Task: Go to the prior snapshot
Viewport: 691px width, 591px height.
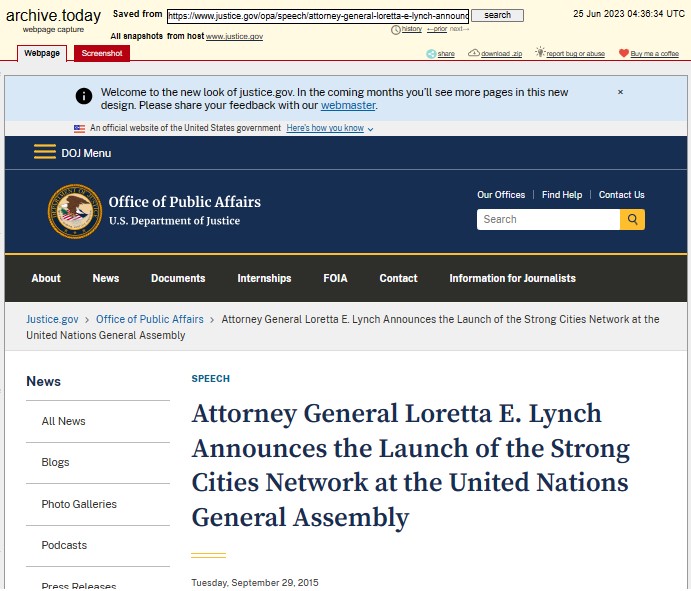Action: click(x=437, y=29)
